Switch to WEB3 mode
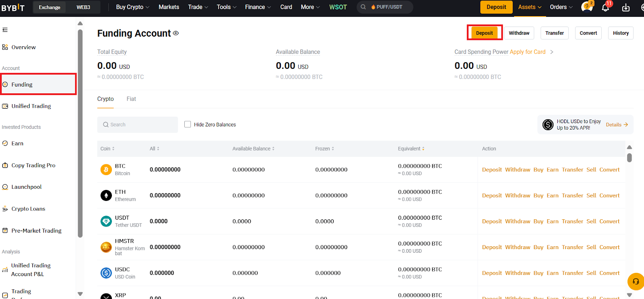Viewport: 644px width, 299px height. point(83,7)
